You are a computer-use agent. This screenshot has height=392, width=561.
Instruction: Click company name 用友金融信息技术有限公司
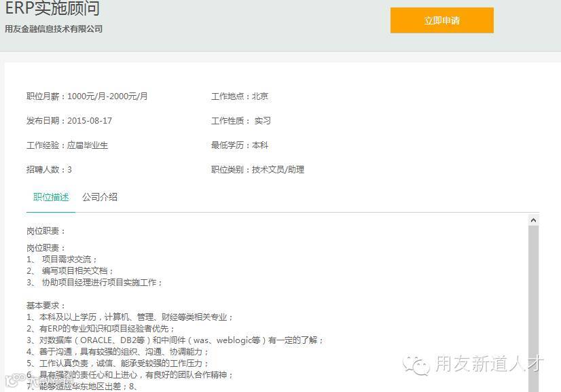tap(54, 29)
